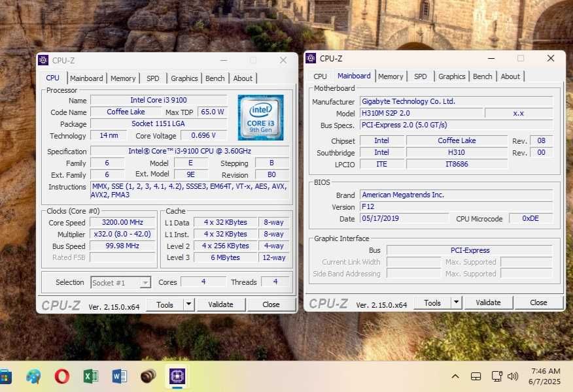Click the brown round app icon on taskbar

point(148,376)
